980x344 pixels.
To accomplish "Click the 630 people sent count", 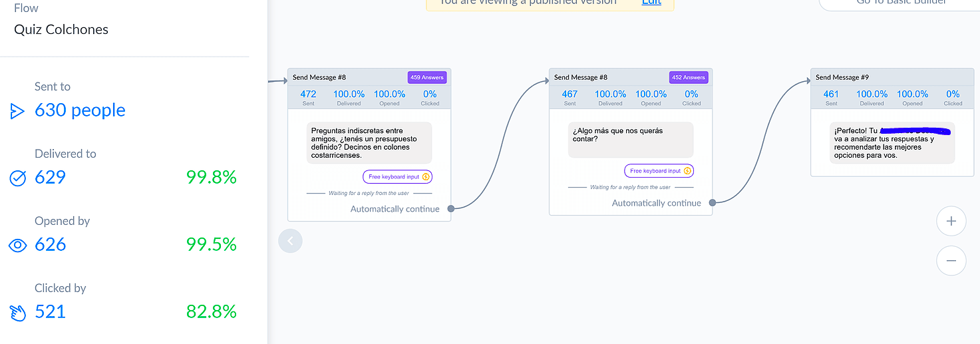I will pos(80,110).
